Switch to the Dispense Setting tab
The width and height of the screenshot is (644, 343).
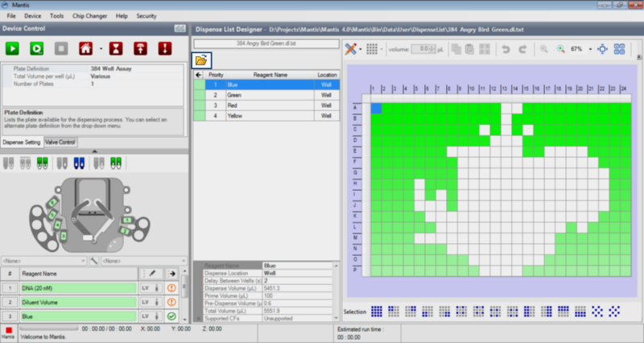(22, 143)
